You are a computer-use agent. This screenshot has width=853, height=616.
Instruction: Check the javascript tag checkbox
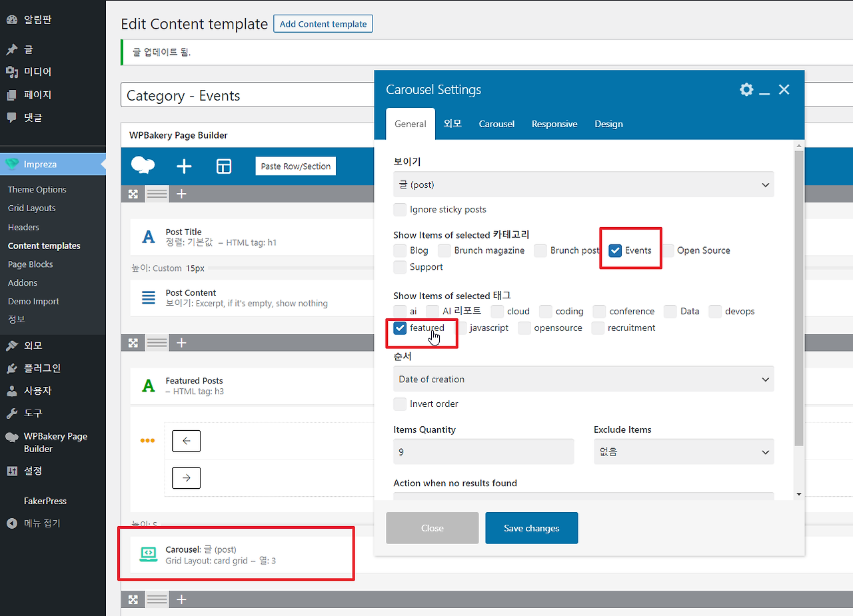pyautogui.click(x=460, y=328)
